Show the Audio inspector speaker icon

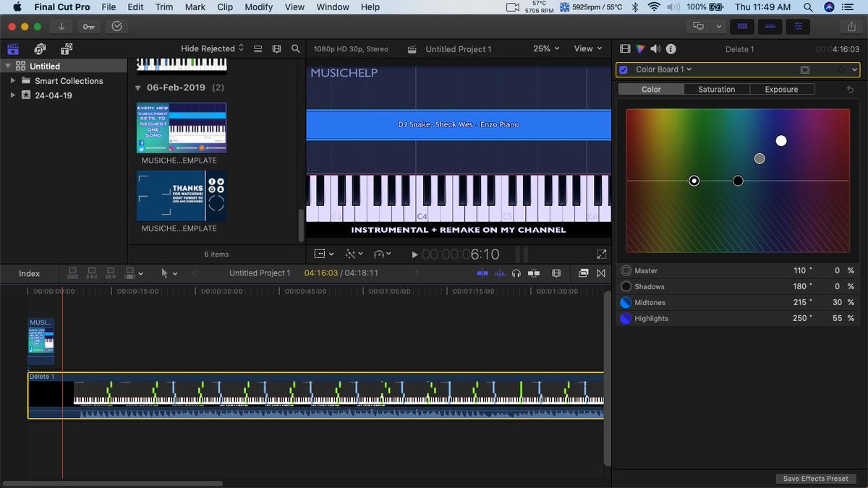[x=655, y=48]
